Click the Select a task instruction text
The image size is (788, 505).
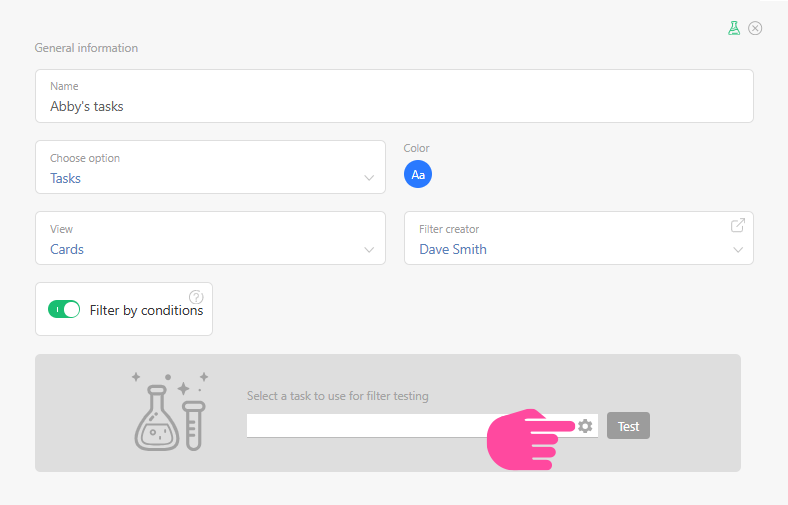[x=337, y=396]
